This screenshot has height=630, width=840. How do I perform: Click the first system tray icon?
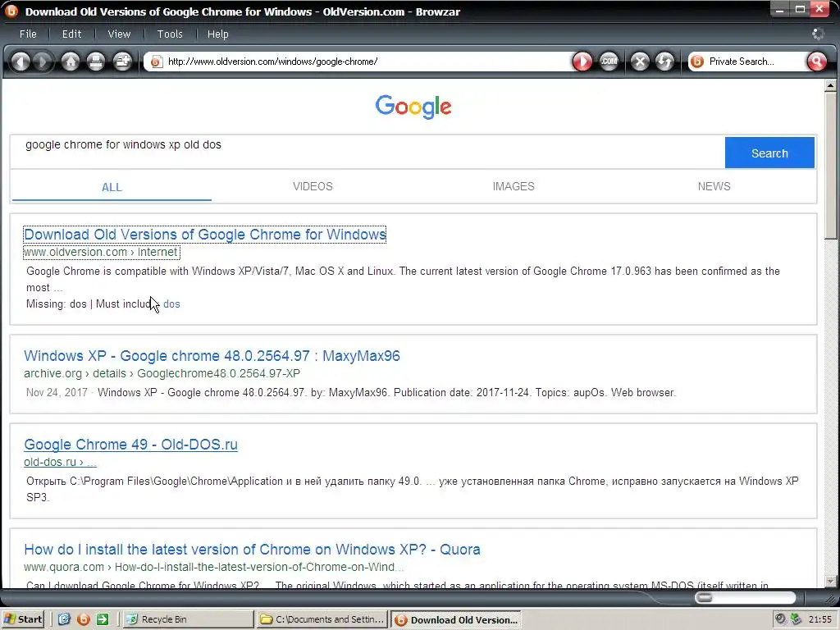pos(781,619)
